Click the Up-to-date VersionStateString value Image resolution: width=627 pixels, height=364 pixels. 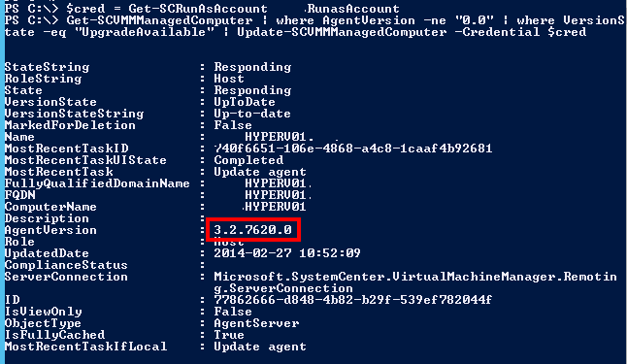pos(252,114)
